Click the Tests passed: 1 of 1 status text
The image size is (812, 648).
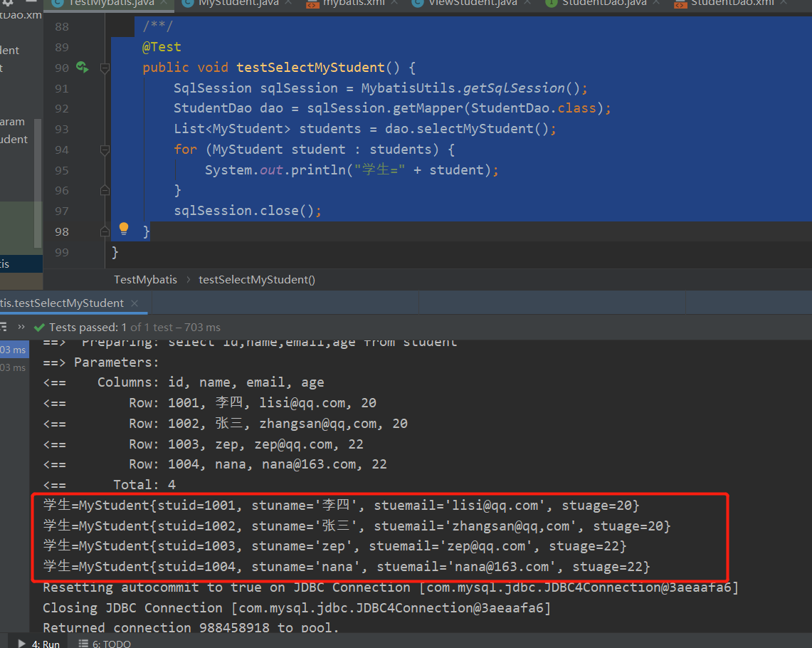pos(135,328)
